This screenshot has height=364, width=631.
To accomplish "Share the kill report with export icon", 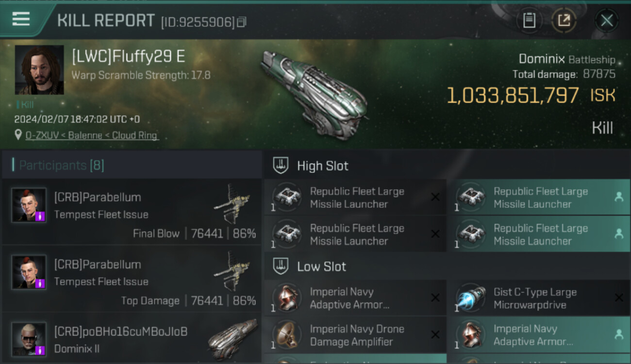I will (564, 20).
